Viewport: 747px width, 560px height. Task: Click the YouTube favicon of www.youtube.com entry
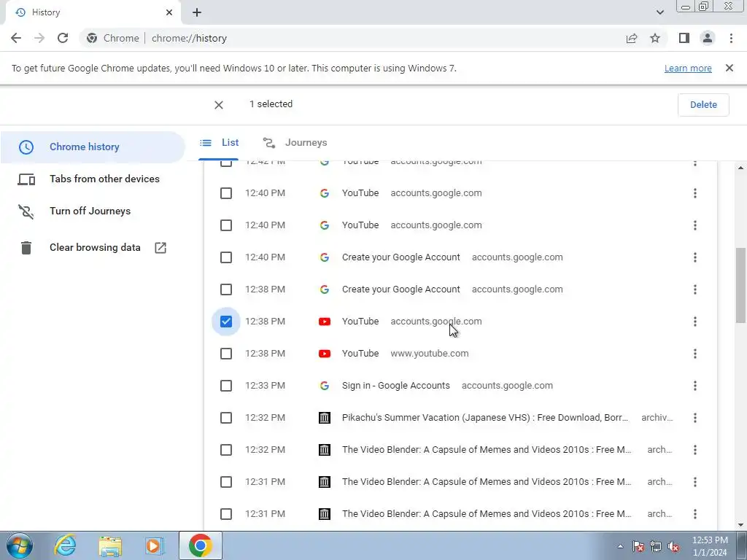[325, 354]
